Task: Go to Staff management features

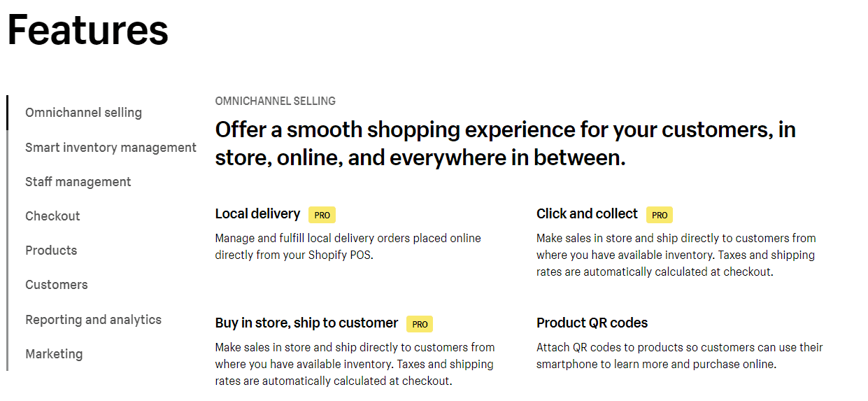Action: 78,182
